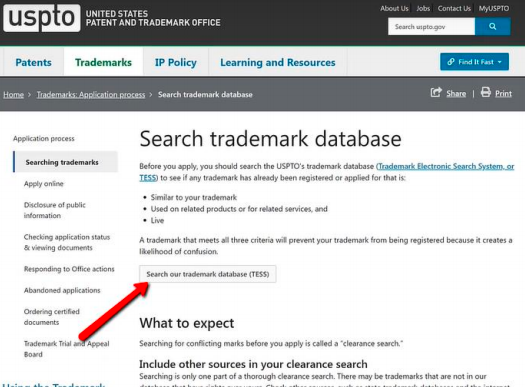Image resolution: width=525 pixels, height=387 pixels.
Task: Click the 'Similar to your trademark' bullet
Action: click(x=194, y=198)
